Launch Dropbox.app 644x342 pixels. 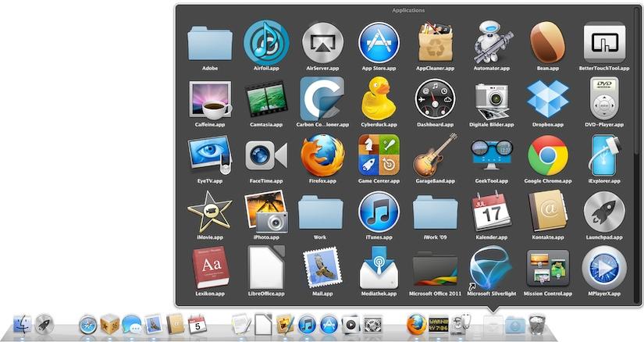[x=547, y=99]
